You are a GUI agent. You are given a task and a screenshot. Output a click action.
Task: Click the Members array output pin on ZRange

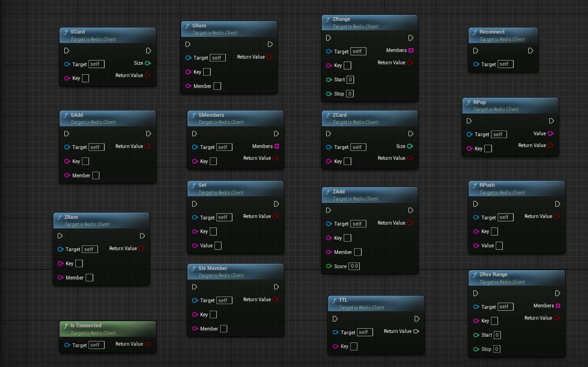(411, 51)
